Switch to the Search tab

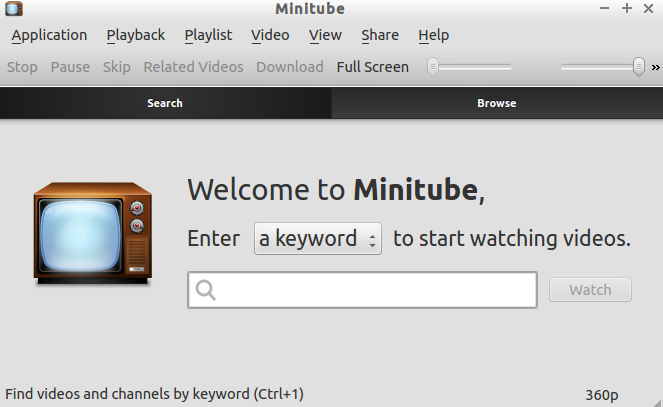tap(165, 103)
